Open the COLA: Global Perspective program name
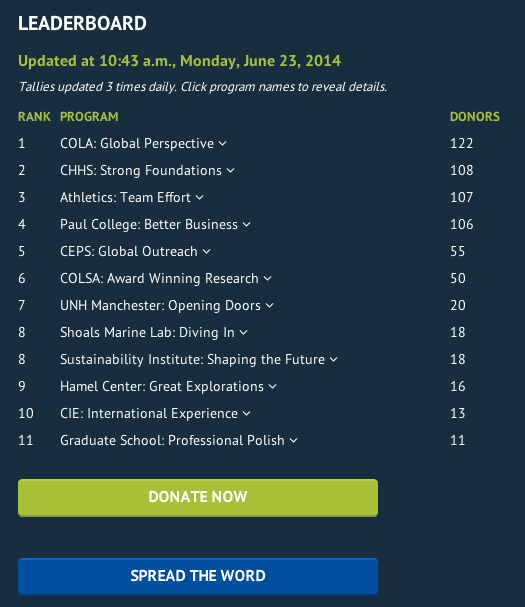This screenshot has height=607, width=525. 137,144
